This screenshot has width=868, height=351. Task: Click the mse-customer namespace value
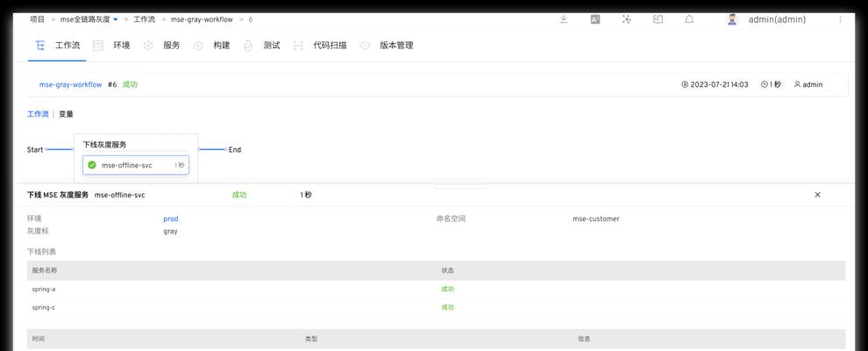(595, 218)
